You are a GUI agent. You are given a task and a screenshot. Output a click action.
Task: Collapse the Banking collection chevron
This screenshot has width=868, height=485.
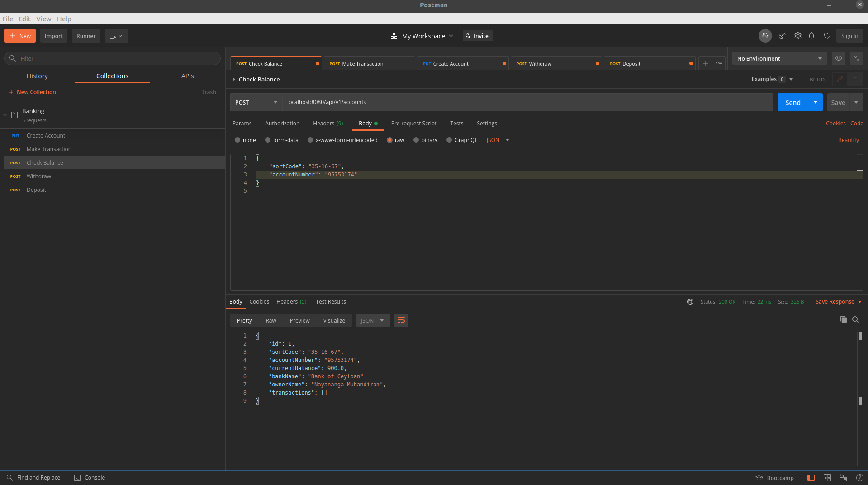pos(5,115)
